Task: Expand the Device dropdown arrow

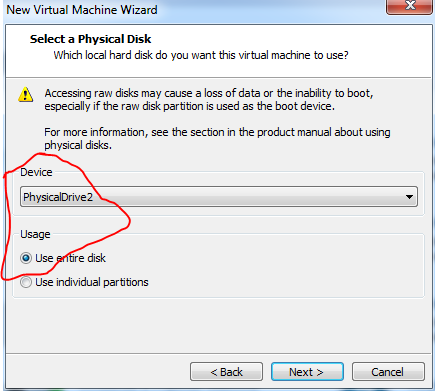Action: [409, 197]
